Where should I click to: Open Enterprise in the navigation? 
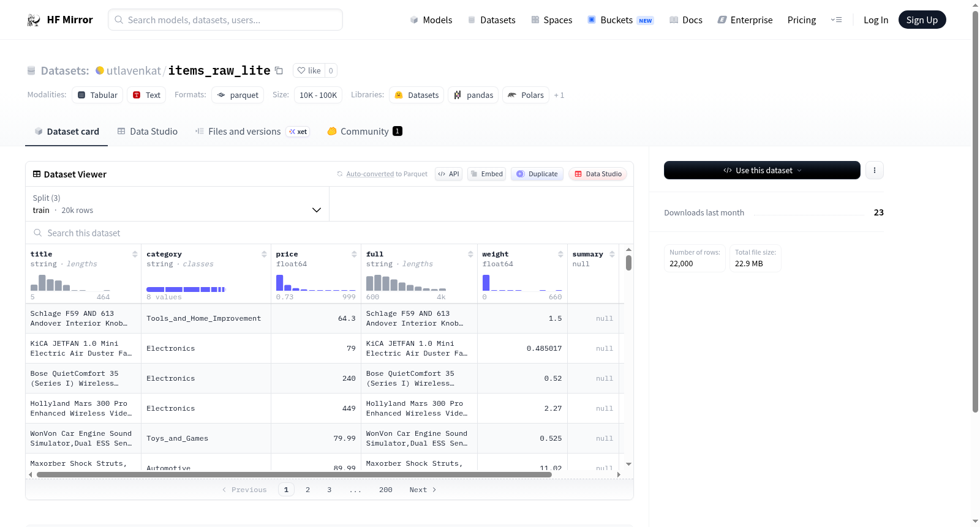point(745,20)
